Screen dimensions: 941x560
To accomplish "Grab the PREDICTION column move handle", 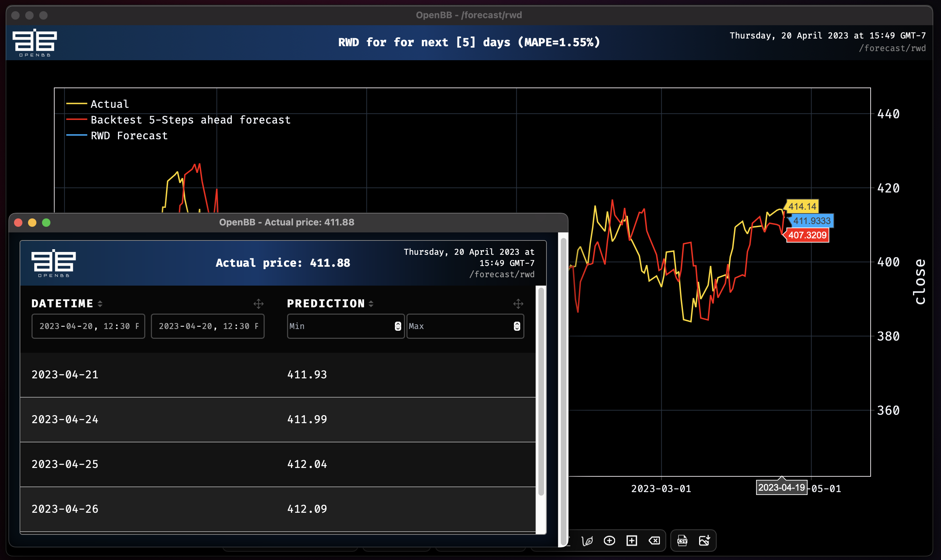I will (x=518, y=304).
